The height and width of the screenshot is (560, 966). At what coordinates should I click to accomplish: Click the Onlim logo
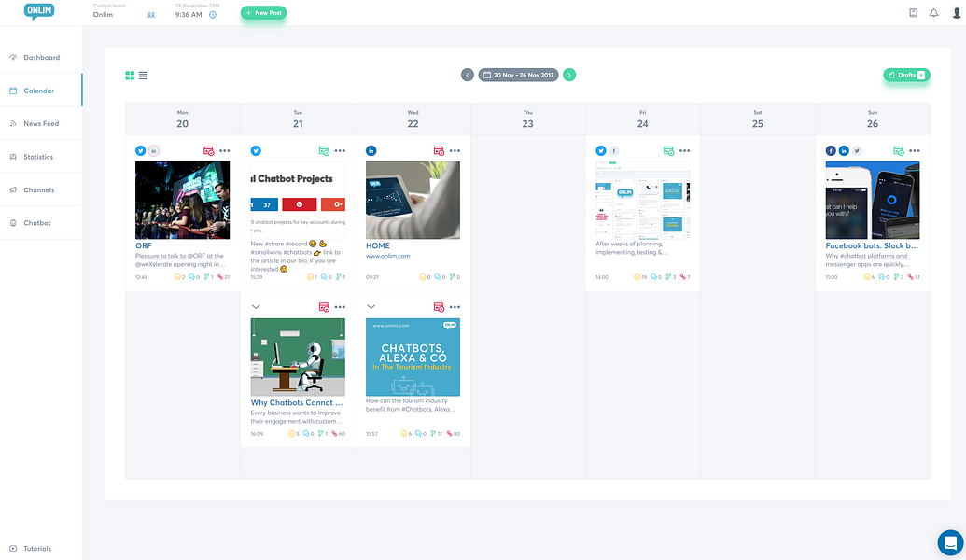(39, 11)
